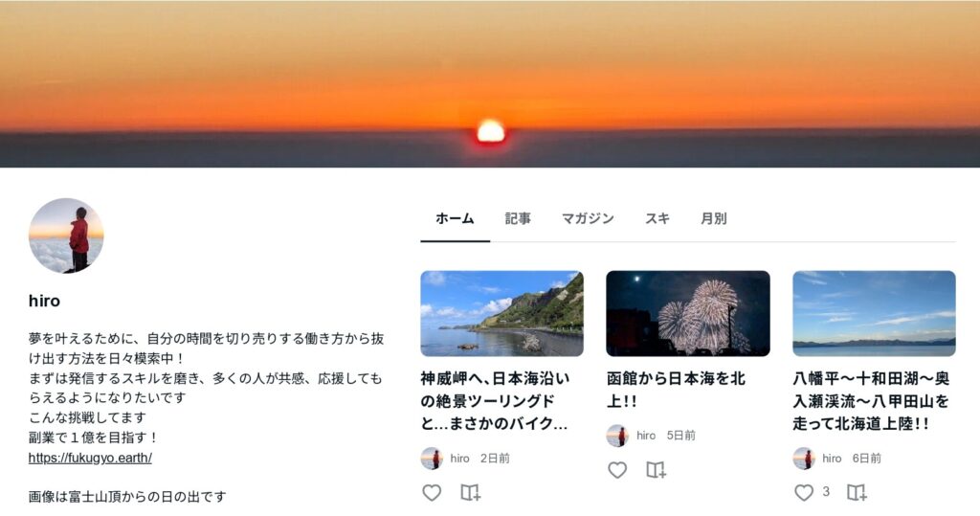The image size is (980, 516).
Task: Open article title 神威岬へ、日本海沿いの絶景ツーリング
Action: coord(495,401)
